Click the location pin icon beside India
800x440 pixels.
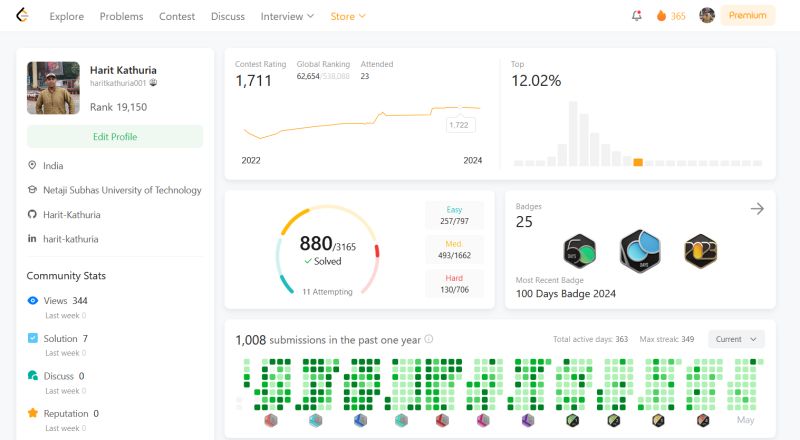32,165
